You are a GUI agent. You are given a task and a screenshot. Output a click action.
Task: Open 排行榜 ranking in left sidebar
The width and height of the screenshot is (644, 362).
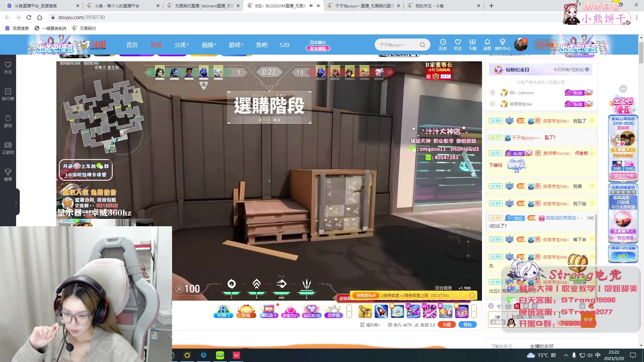(8, 94)
